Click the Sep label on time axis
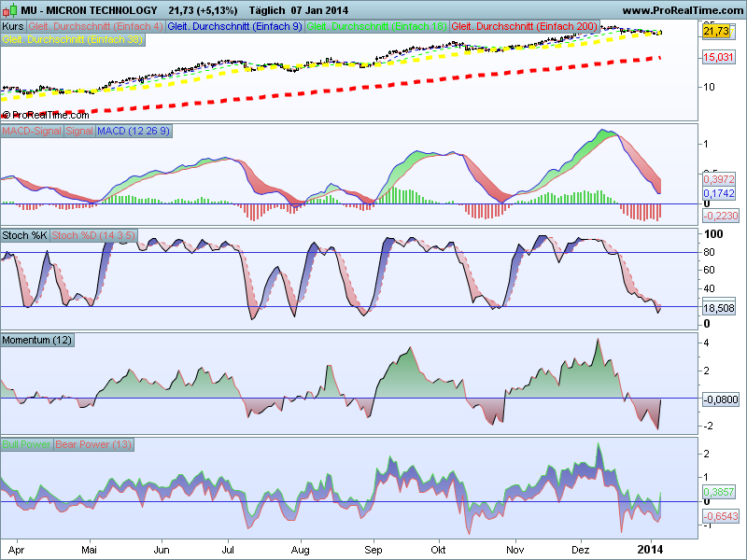 [x=373, y=550]
